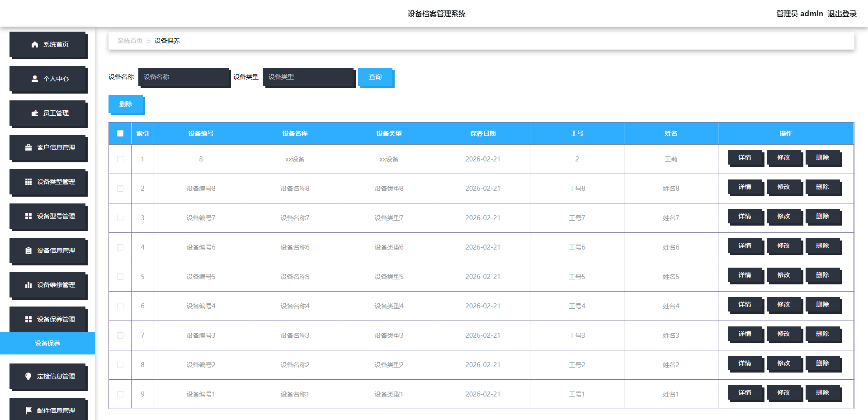Click the grid icon beside 设备类型管理
Screen dimensions: 868x420
click(28, 182)
